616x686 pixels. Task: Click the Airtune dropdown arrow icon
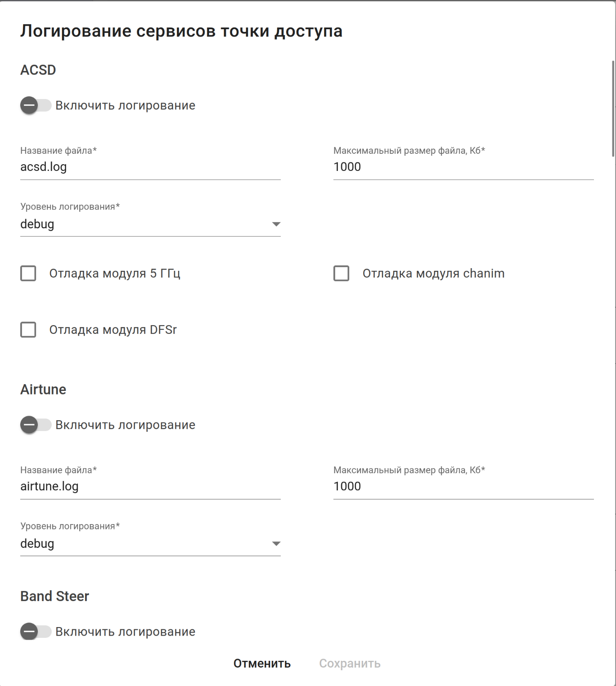276,544
